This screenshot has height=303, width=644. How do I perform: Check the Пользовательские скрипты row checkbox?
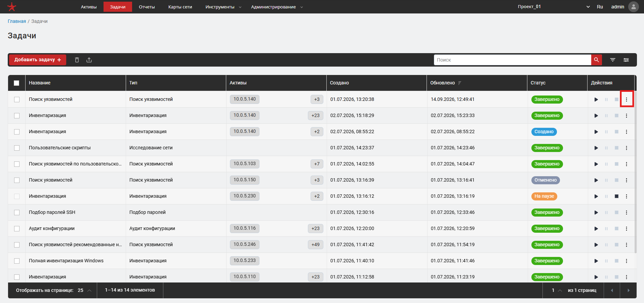tap(17, 148)
